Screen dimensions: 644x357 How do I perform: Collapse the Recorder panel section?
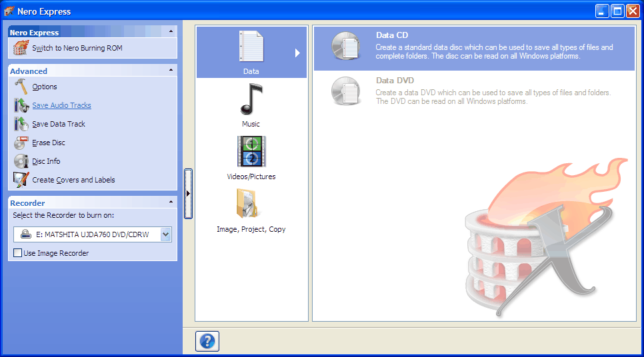point(171,202)
